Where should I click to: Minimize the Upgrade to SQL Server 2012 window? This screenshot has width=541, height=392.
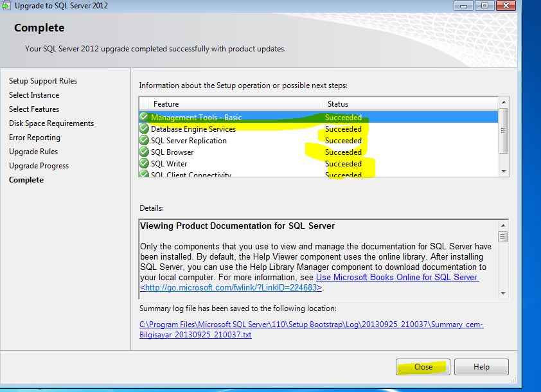click(463, 6)
